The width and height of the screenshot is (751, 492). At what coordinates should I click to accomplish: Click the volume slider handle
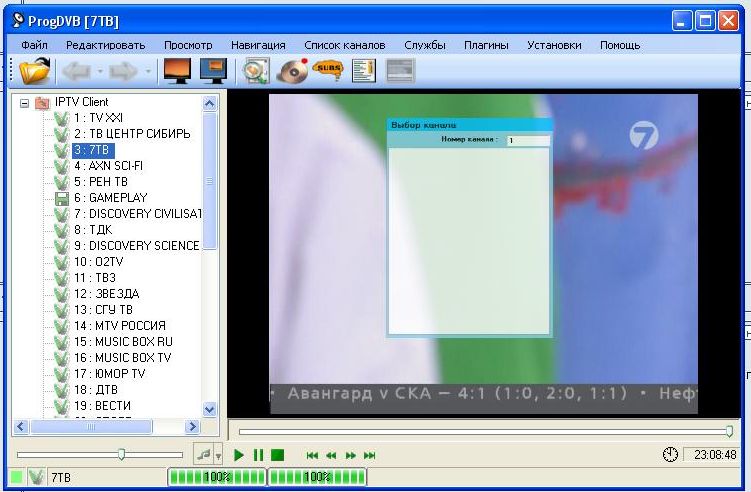click(122, 454)
